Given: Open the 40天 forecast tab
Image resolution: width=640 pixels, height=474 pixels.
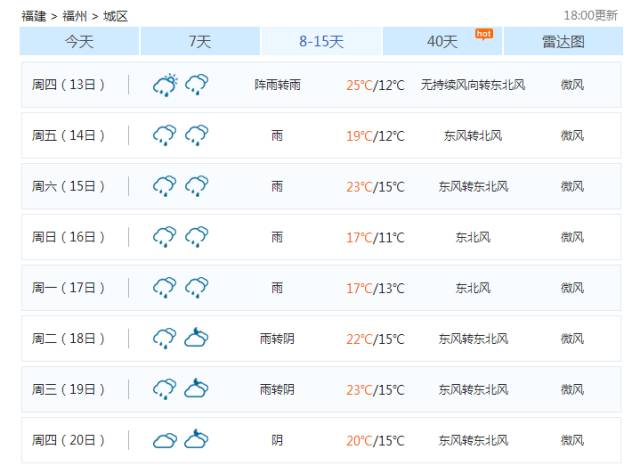Looking at the screenshot, I should 442,41.
